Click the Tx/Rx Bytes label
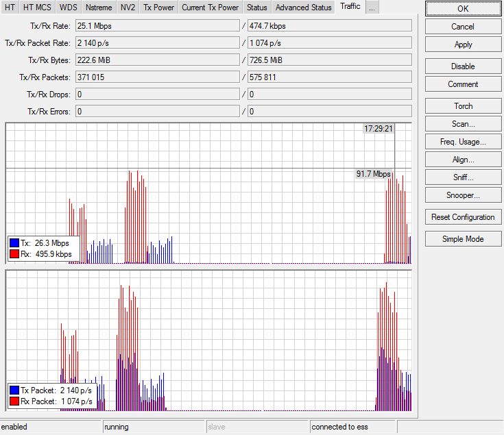504x435 pixels. (49, 60)
